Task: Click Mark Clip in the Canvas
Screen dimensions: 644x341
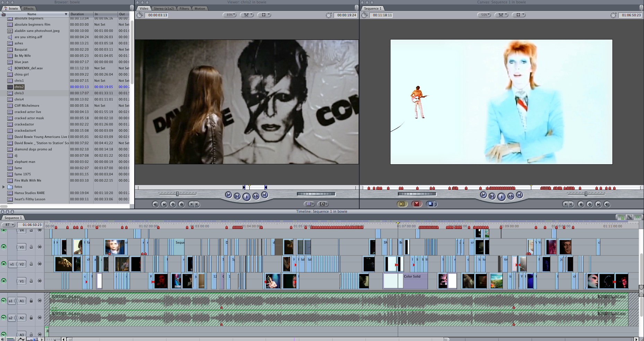Action: (598, 204)
